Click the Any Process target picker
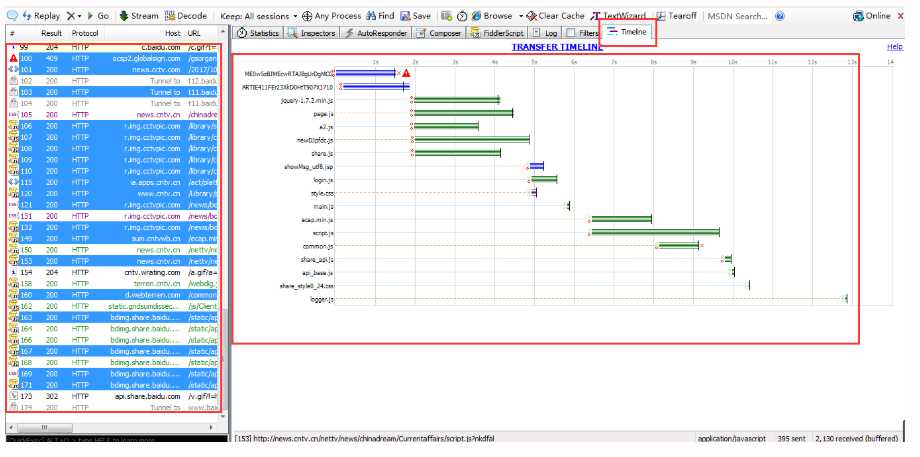920x457 pixels. pyautogui.click(x=332, y=16)
